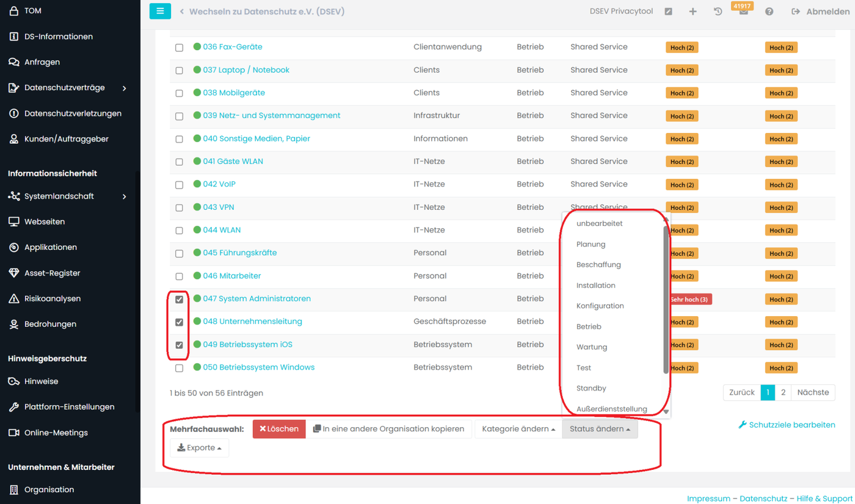Image resolution: width=855 pixels, height=504 pixels.
Task: Click the back arrow before Wechseln zu Datenschutz
Action: pyautogui.click(x=182, y=12)
